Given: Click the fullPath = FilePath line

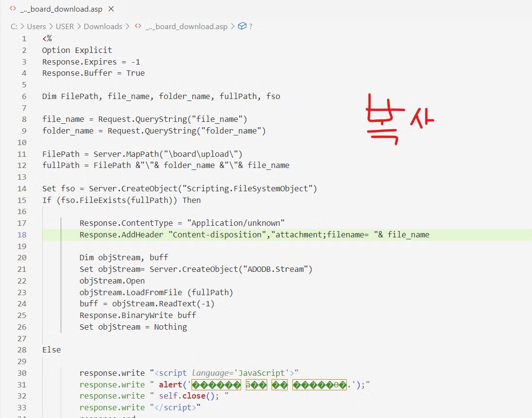Looking at the screenshot, I should click(165, 166).
